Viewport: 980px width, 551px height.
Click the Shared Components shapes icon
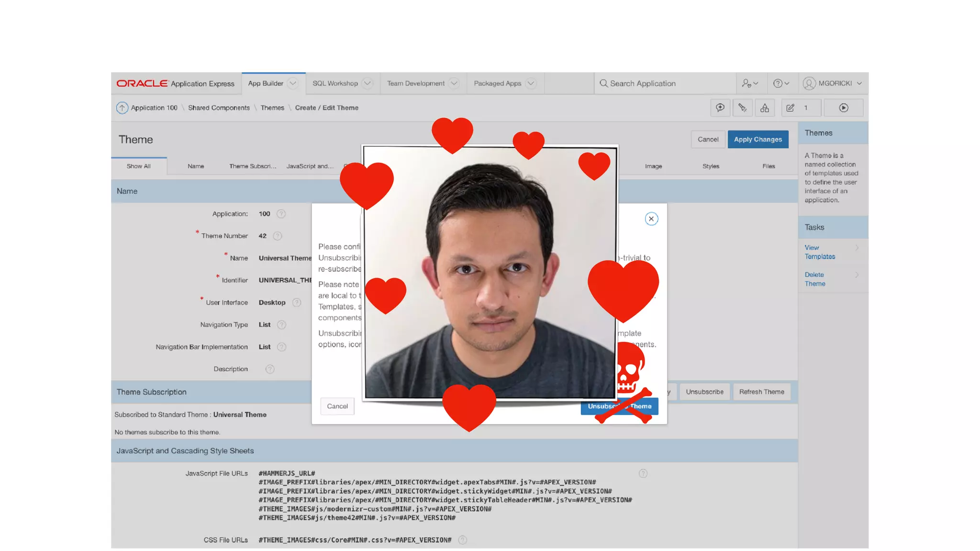pos(765,108)
